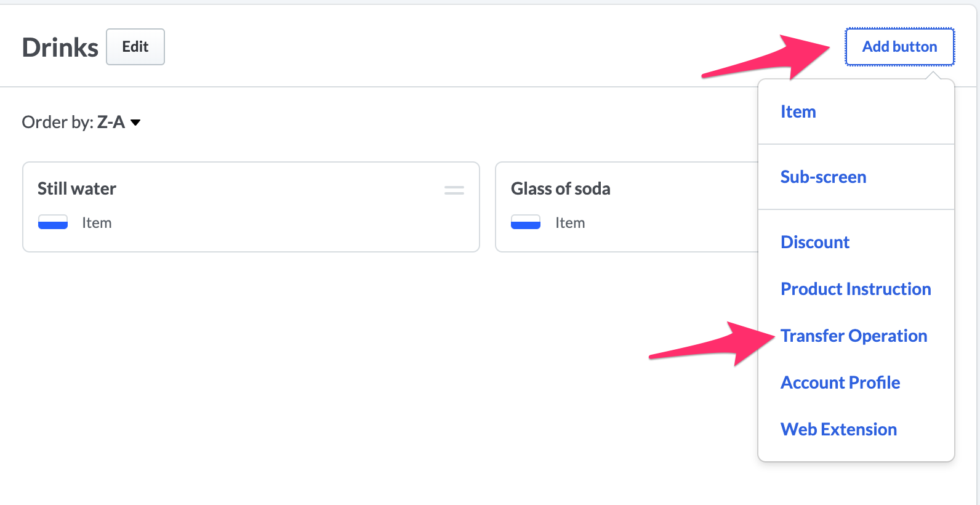Click the blue color swatch under Still water

click(x=53, y=222)
